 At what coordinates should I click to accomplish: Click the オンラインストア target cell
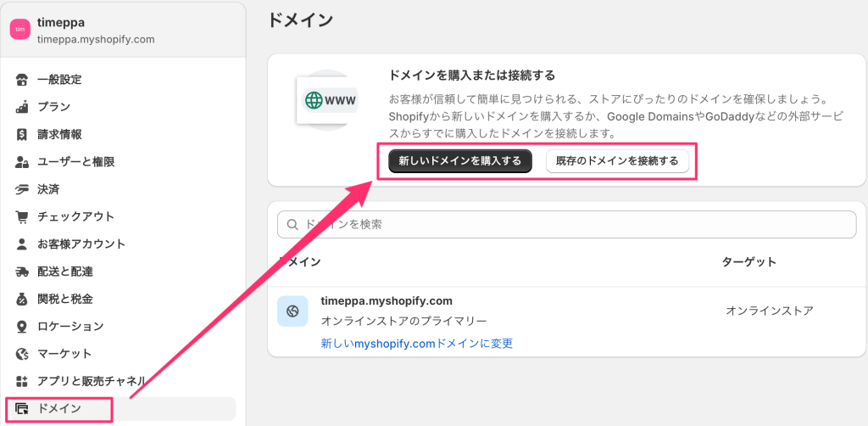[x=770, y=311]
